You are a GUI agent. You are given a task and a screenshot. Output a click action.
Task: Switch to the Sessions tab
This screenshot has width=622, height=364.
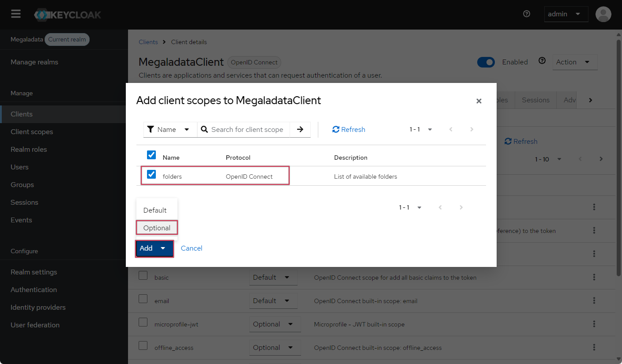tap(535, 100)
